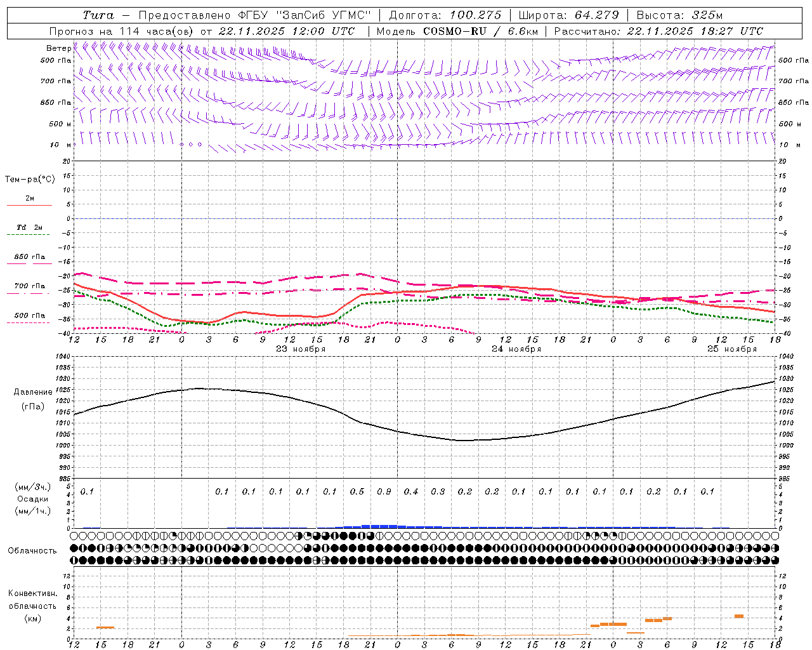Click the "Ветер" wind panel label
The height and width of the screenshot is (650, 812).
tap(58, 48)
